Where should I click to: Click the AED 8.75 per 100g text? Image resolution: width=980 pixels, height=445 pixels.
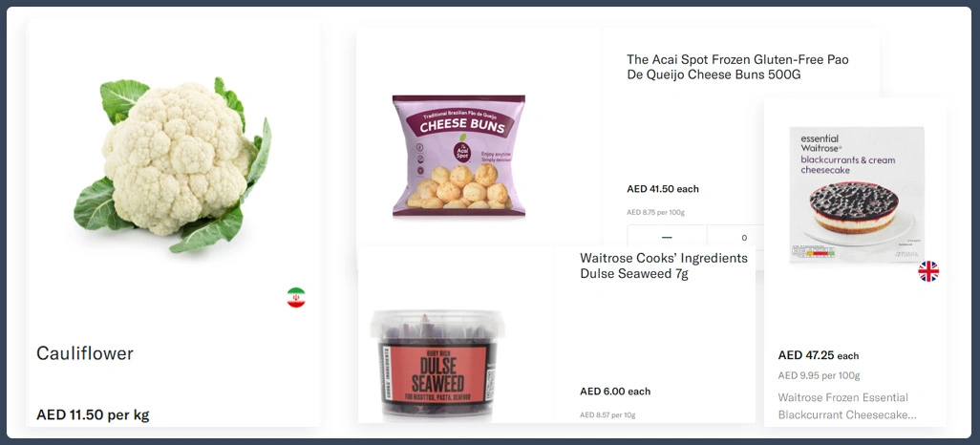click(655, 213)
